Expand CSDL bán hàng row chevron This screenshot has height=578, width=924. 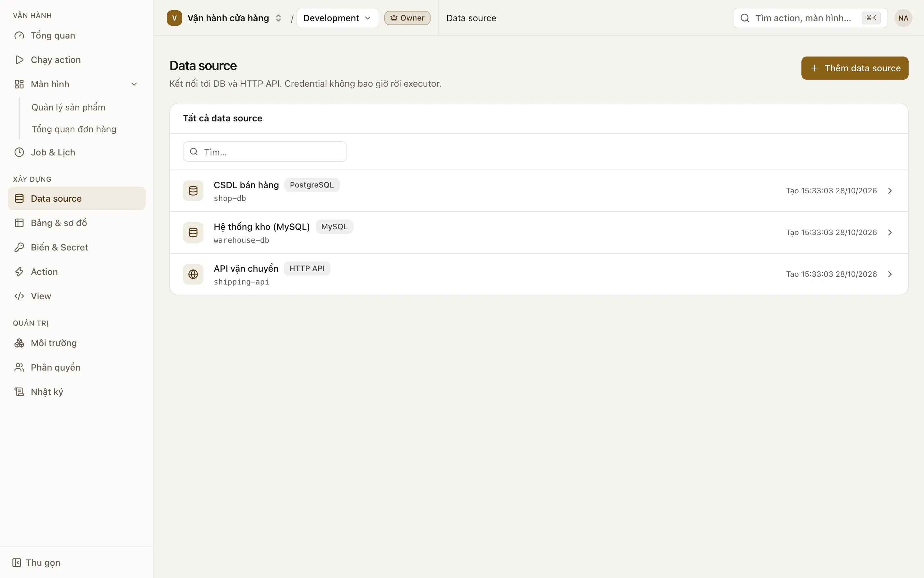[890, 191]
